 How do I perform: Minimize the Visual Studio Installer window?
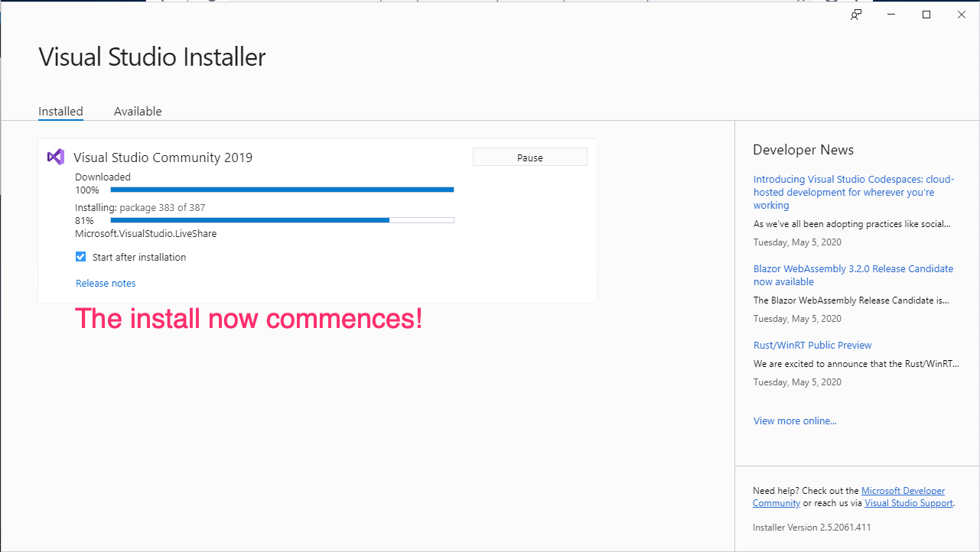[891, 15]
